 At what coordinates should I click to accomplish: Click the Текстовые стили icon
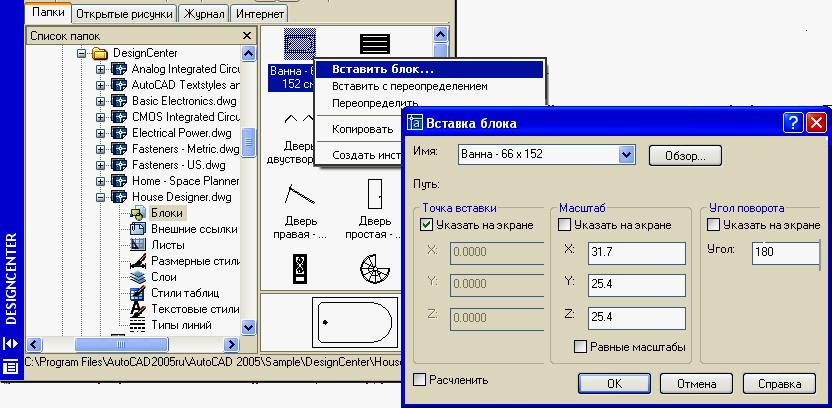pyautogui.click(x=137, y=309)
